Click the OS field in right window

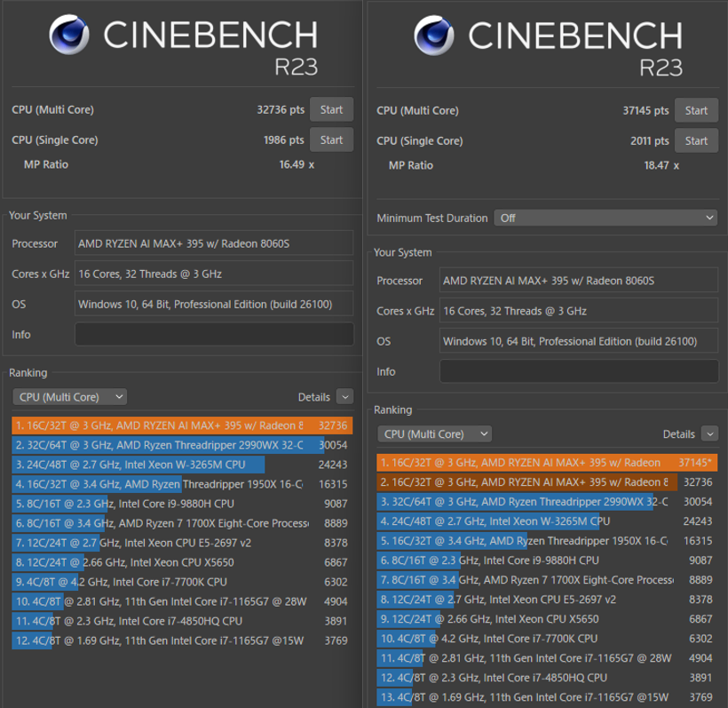[579, 341]
